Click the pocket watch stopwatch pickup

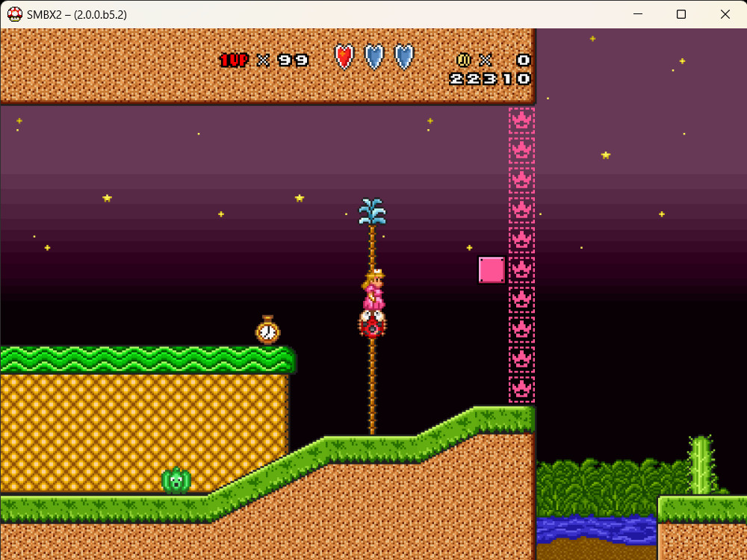[x=267, y=329]
